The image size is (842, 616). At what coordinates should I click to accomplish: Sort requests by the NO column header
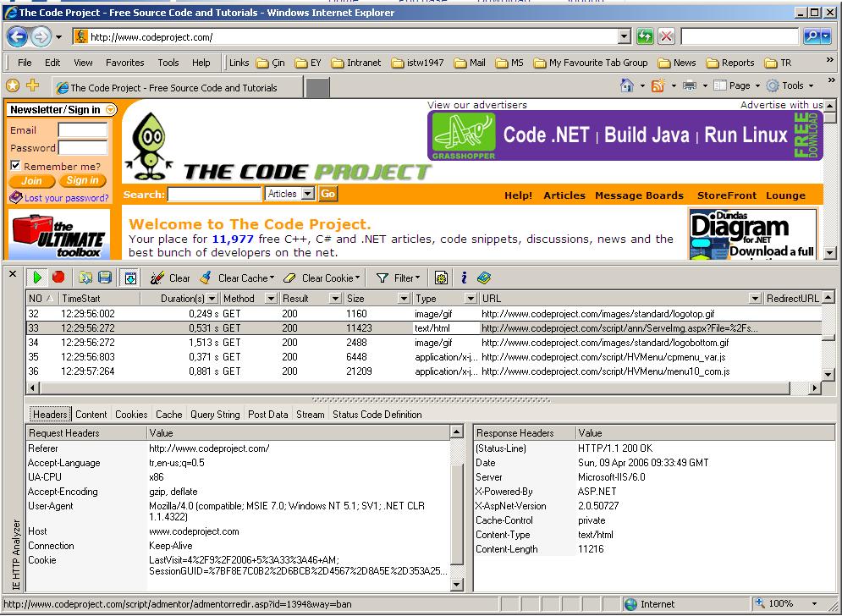(x=41, y=299)
